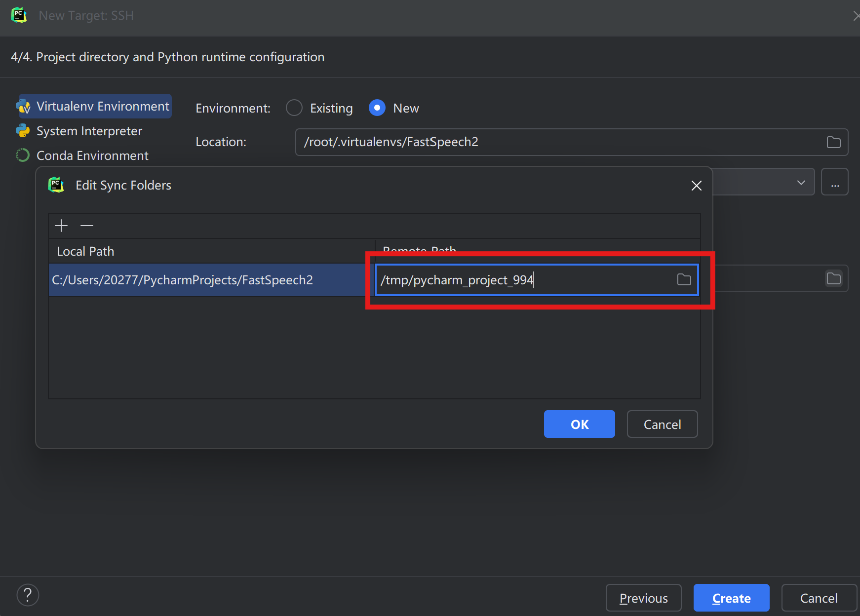Screen dimensions: 860x616
Task: Choose Conda Environment in sidebar
Action: coord(92,156)
